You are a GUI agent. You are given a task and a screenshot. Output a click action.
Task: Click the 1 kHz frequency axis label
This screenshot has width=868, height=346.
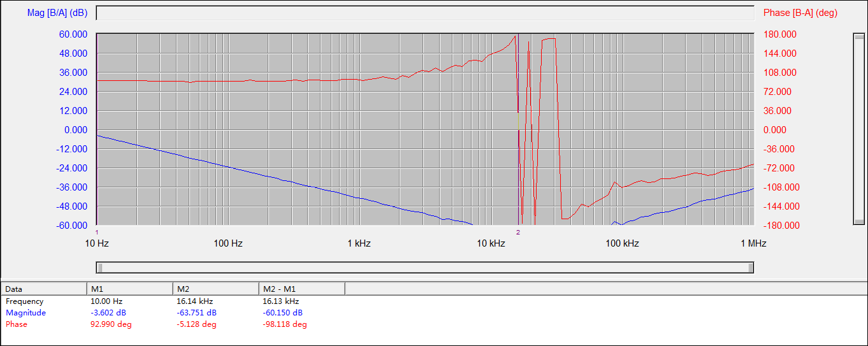[359, 243]
